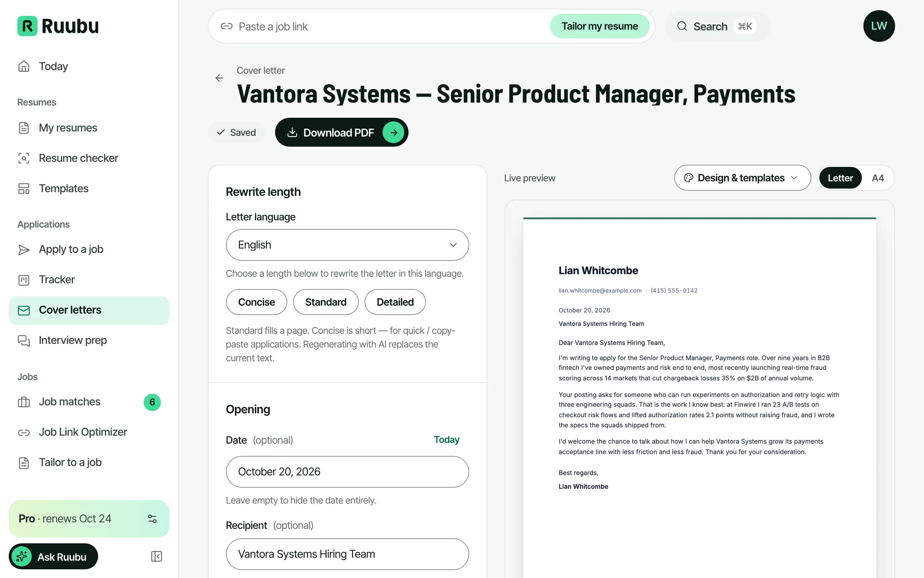Open Letter language English dropdown
Screen dimensions: 924x578
tap(347, 245)
